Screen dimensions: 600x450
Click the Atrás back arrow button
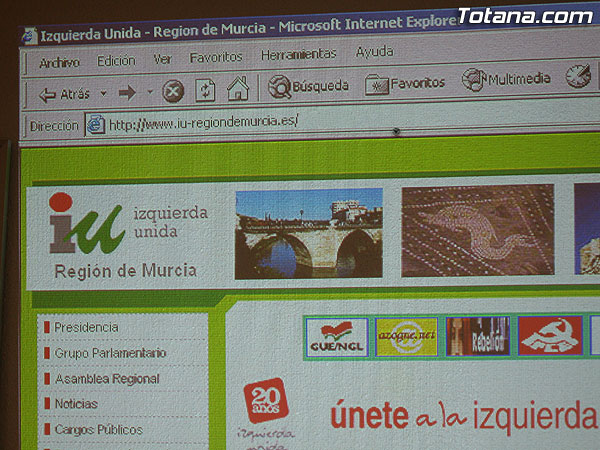(64, 94)
